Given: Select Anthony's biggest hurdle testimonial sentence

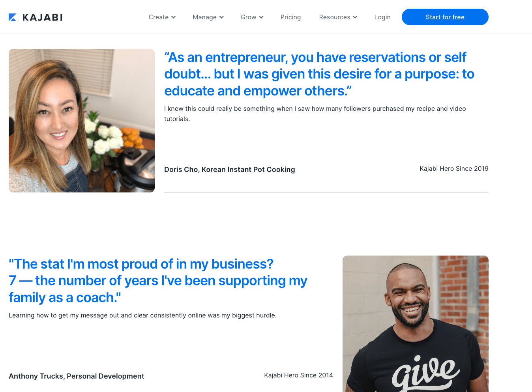Looking at the screenshot, I should click(142, 315).
